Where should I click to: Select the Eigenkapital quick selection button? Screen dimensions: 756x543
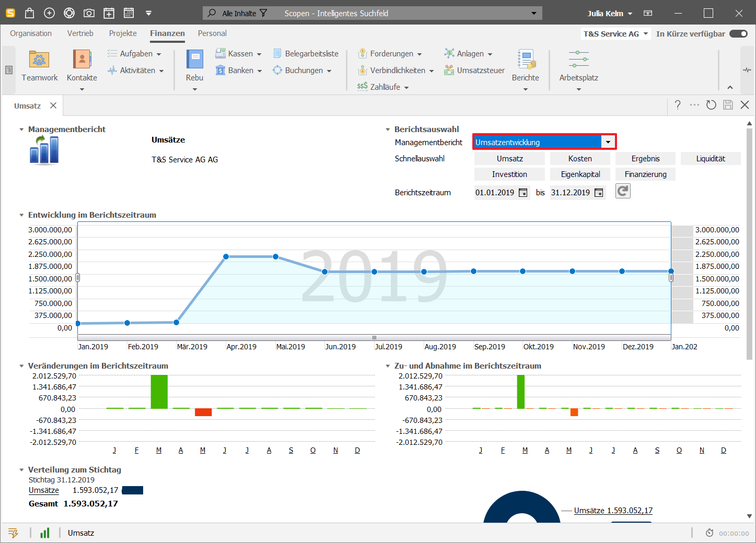(580, 174)
